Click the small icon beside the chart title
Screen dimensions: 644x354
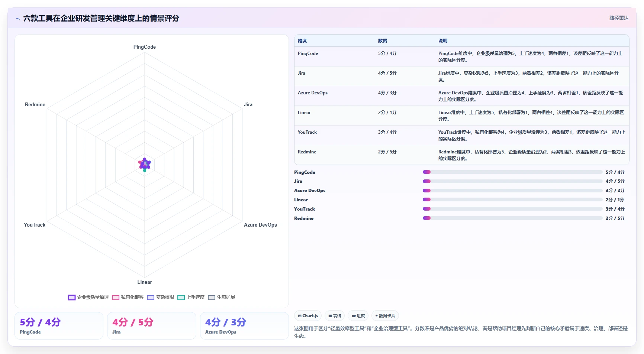click(17, 19)
